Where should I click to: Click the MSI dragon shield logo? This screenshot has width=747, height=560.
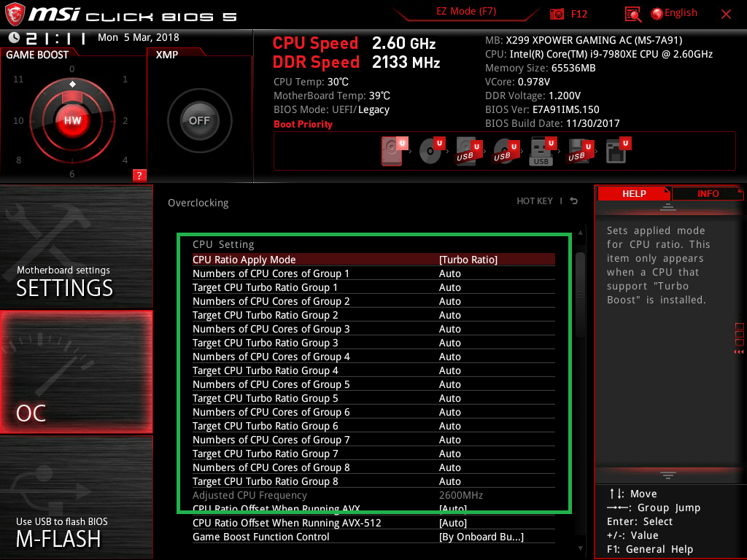(x=15, y=15)
